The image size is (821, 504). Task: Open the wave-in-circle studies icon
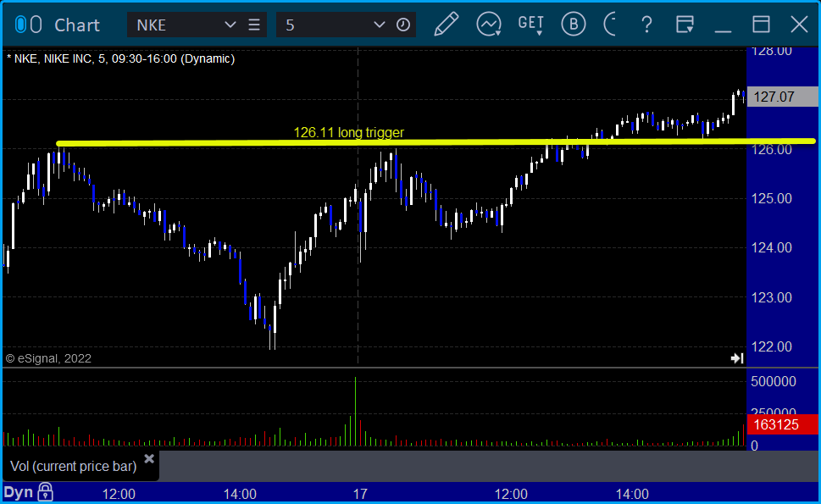(489, 25)
